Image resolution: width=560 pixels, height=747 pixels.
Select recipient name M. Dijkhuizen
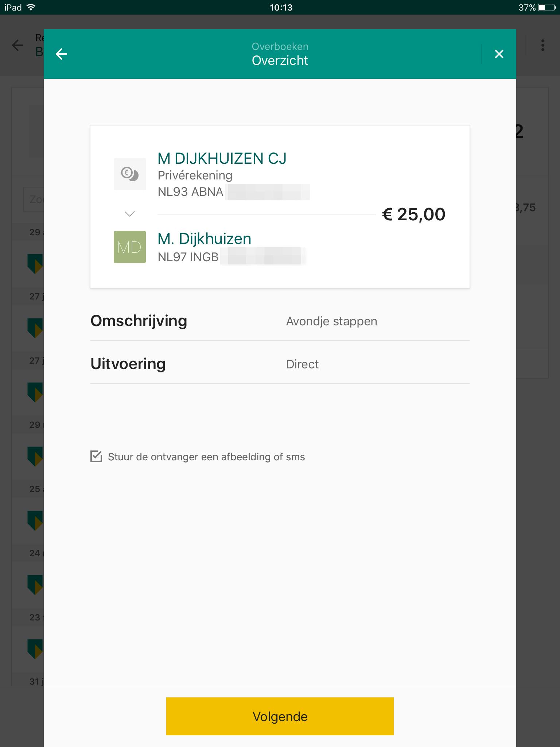coord(204,239)
